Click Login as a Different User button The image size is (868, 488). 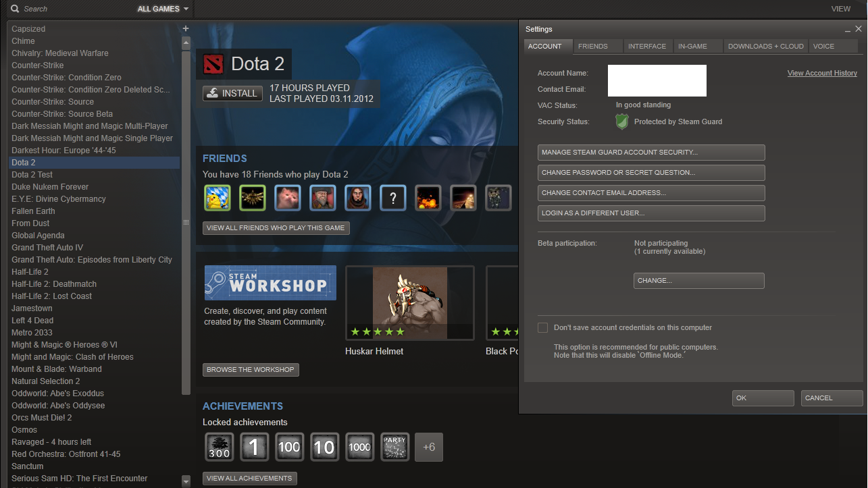651,213
